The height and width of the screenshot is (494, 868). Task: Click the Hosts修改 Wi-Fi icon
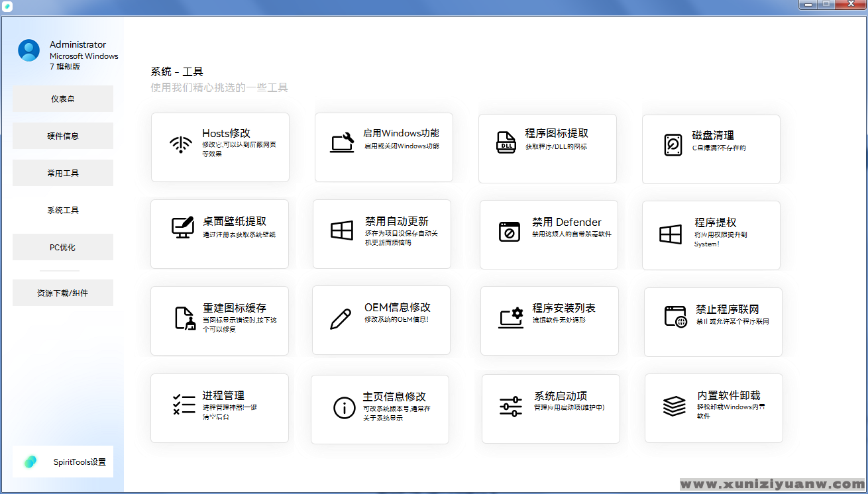[181, 144]
